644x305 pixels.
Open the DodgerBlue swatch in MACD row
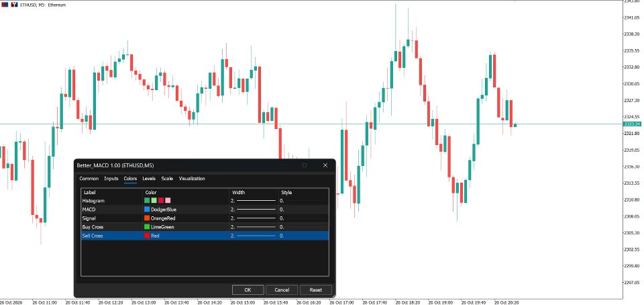[x=147, y=210]
